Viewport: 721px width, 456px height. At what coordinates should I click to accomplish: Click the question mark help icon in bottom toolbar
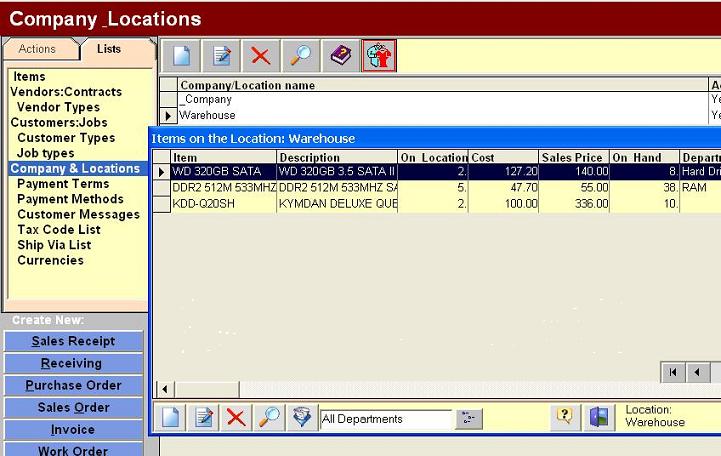tap(564, 417)
